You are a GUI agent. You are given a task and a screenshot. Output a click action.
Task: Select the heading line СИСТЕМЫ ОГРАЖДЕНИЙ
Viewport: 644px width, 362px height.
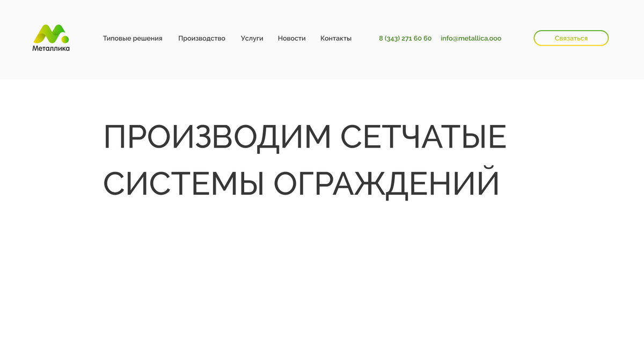(x=301, y=183)
